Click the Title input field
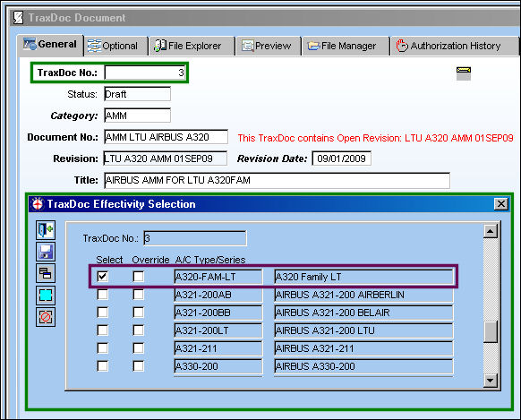The height and width of the screenshot is (420, 521). pyautogui.click(x=278, y=180)
